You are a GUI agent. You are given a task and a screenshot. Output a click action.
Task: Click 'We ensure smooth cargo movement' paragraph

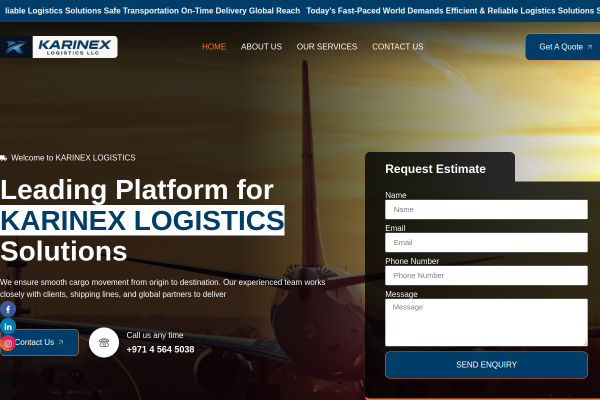pos(163,288)
